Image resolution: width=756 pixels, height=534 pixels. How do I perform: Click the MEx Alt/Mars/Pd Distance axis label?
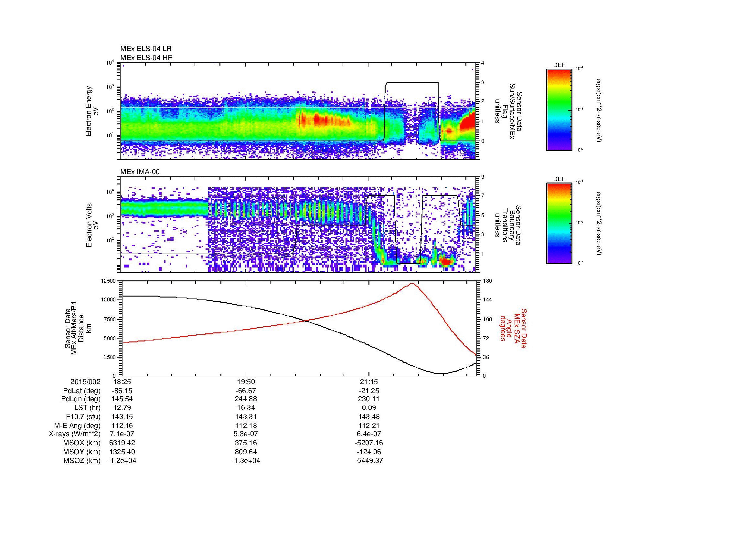[78, 328]
